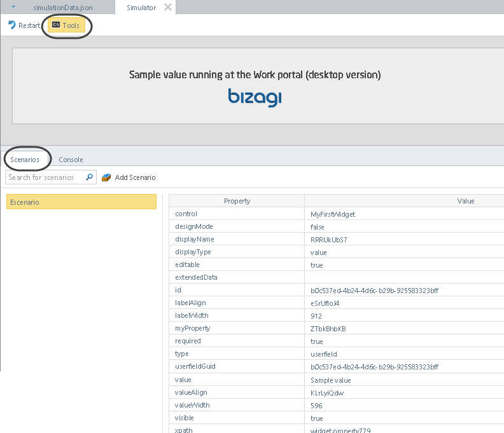Click the Sample value widget text

tap(255, 75)
